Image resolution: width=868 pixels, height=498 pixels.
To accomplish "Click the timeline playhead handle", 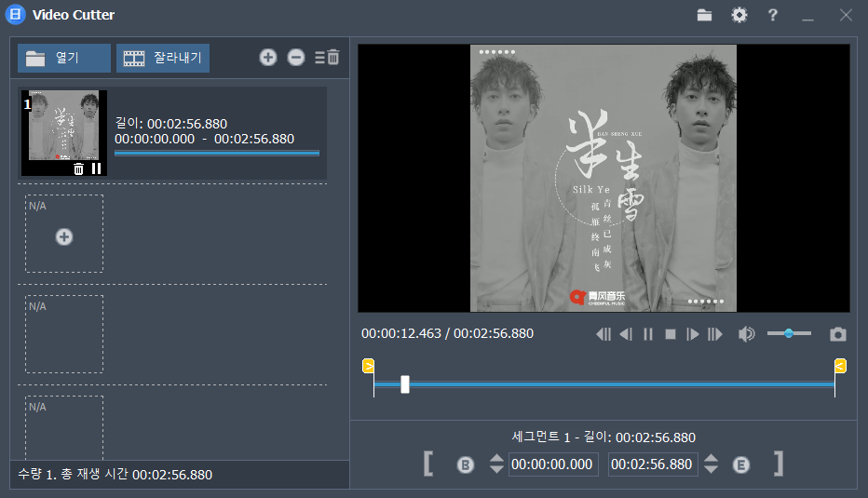I will (405, 384).
